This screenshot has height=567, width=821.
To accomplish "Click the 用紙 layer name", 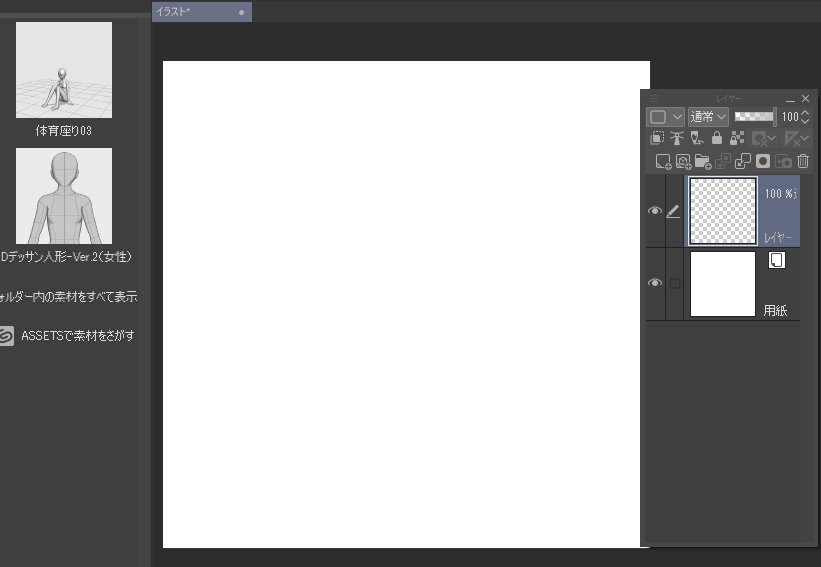I will [775, 310].
